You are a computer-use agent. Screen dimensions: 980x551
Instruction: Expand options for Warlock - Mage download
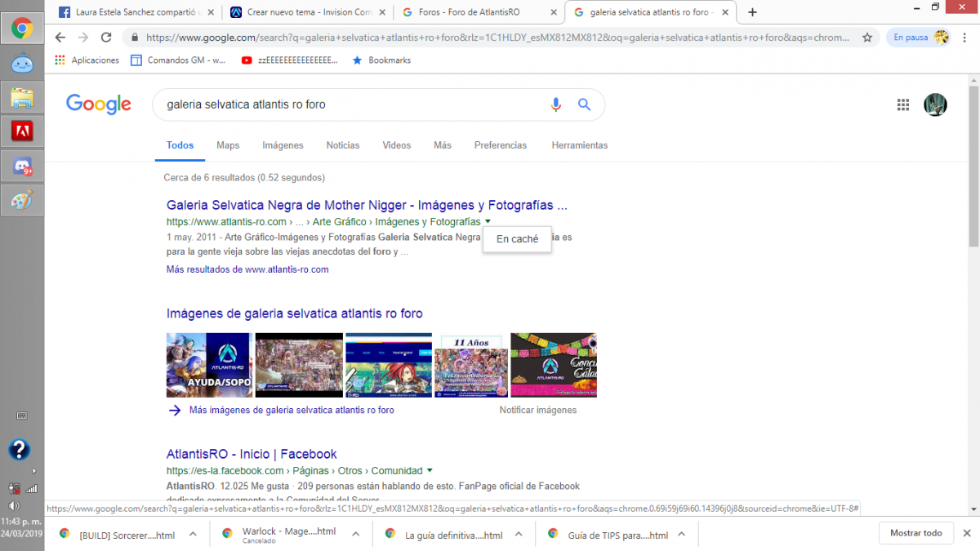(355, 534)
